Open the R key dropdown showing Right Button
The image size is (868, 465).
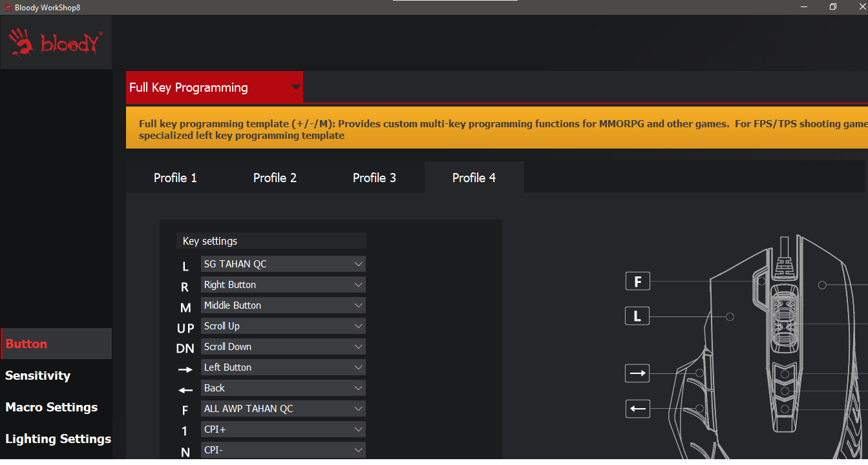283,285
